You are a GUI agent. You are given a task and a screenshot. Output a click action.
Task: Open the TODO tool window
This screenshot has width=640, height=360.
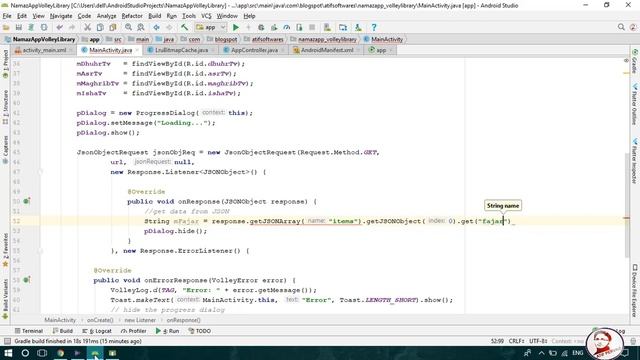[200, 331]
